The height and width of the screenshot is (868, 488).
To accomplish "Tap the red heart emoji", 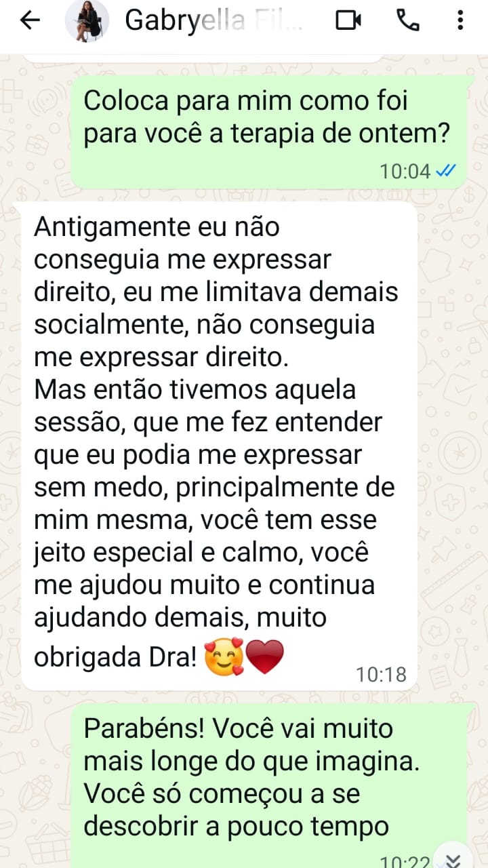I will click(265, 656).
